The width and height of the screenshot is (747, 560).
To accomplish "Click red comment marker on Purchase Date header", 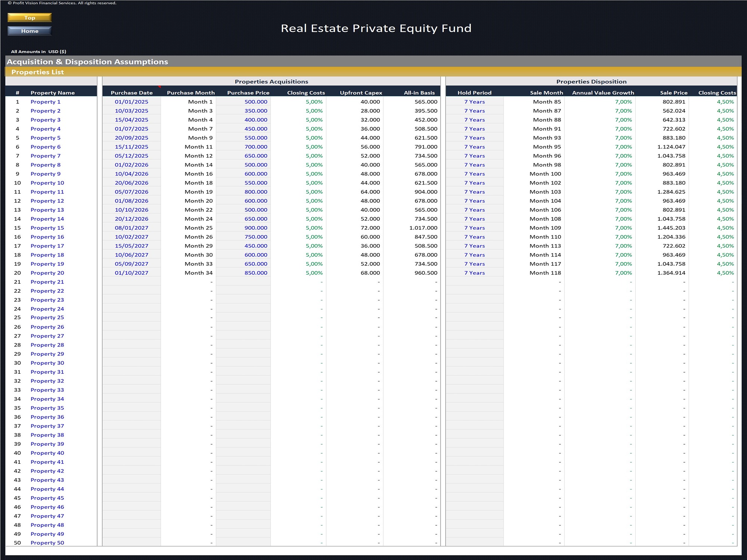I will tap(159, 87).
